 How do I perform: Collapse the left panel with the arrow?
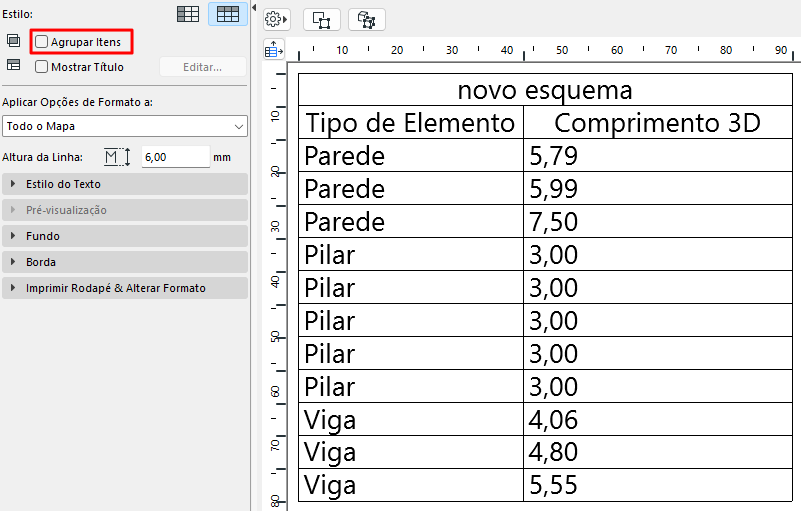[x=254, y=8]
